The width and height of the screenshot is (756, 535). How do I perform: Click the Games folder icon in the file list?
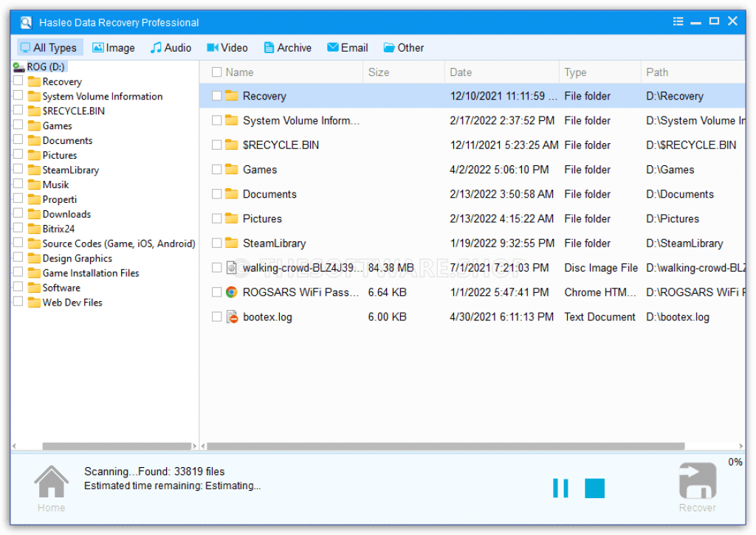[231, 169]
